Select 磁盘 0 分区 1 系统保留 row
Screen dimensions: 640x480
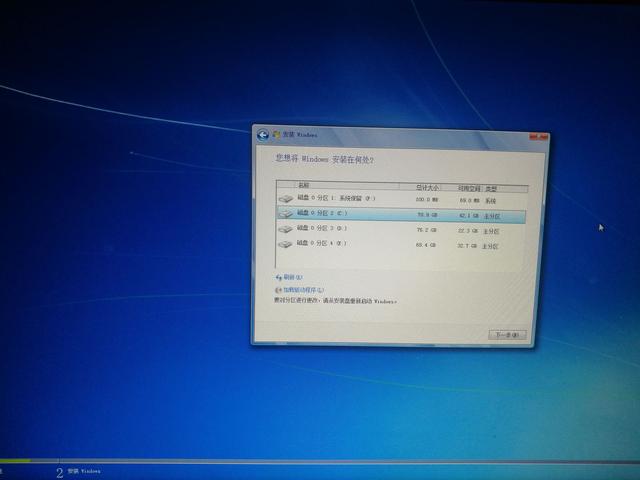(x=401, y=199)
